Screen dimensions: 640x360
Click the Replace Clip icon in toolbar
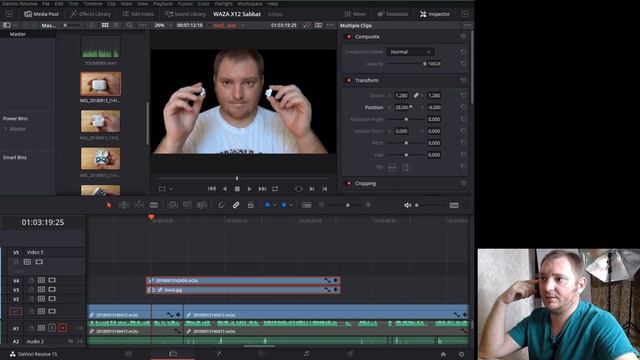[202, 205]
